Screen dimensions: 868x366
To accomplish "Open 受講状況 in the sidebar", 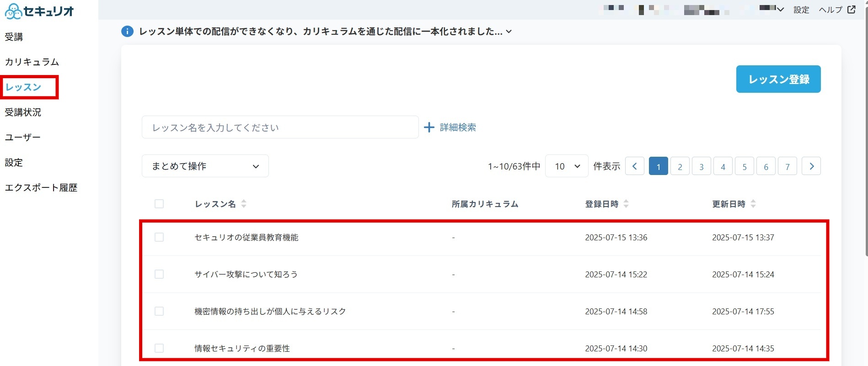I will 23,112.
